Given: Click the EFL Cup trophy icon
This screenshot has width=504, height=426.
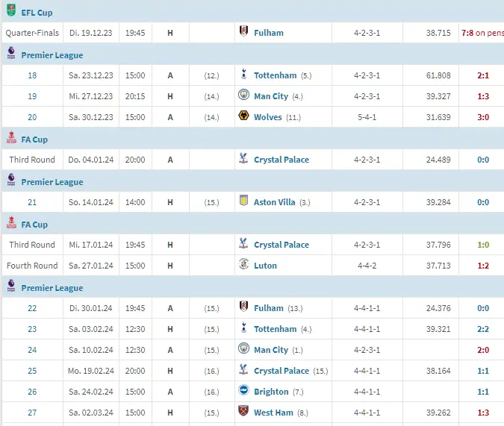Looking at the screenshot, I should tap(11, 10).
